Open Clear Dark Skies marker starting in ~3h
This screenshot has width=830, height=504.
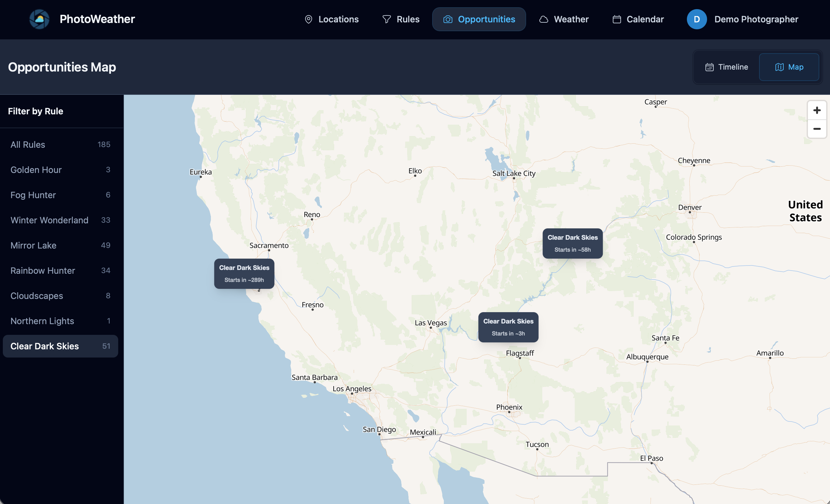508,327
